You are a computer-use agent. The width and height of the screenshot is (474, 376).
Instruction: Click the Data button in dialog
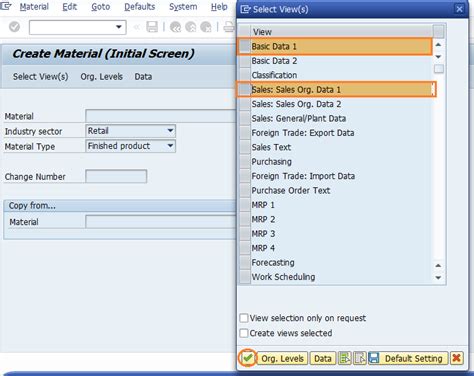[323, 358]
